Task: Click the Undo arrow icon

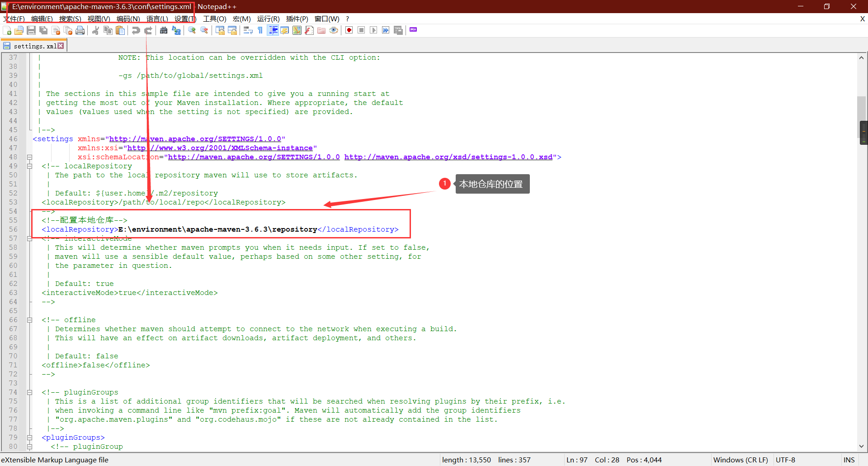Action: [x=136, y=30]
